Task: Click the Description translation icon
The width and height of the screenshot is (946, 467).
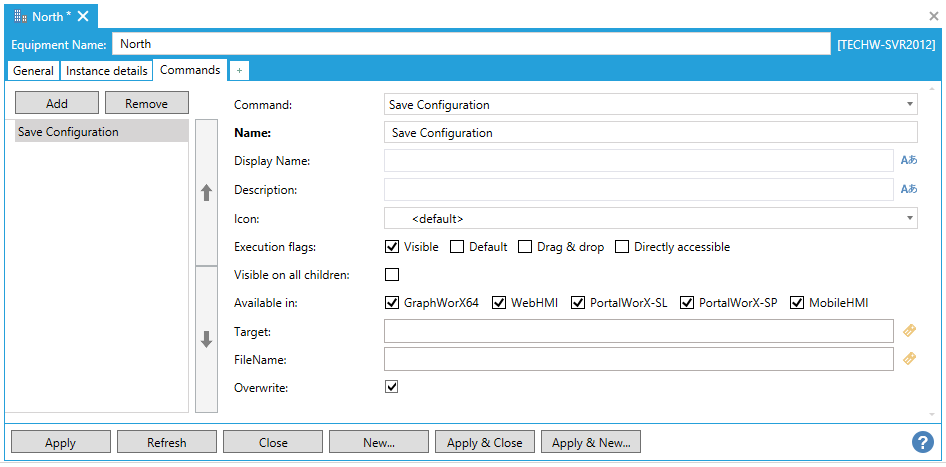Action: pos(908,189)
